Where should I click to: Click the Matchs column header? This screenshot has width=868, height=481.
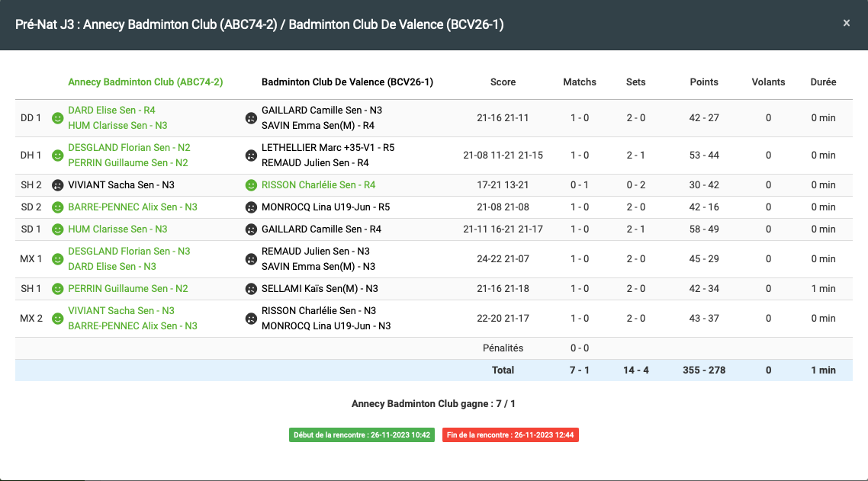coord(580,82)
